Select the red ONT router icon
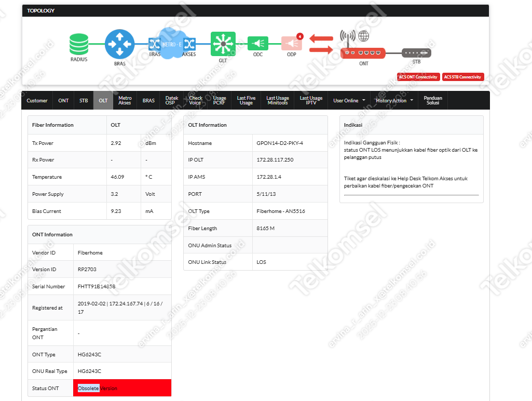Image resolution: width=532 pixels, height=401 pixels. tap(363, 53)
